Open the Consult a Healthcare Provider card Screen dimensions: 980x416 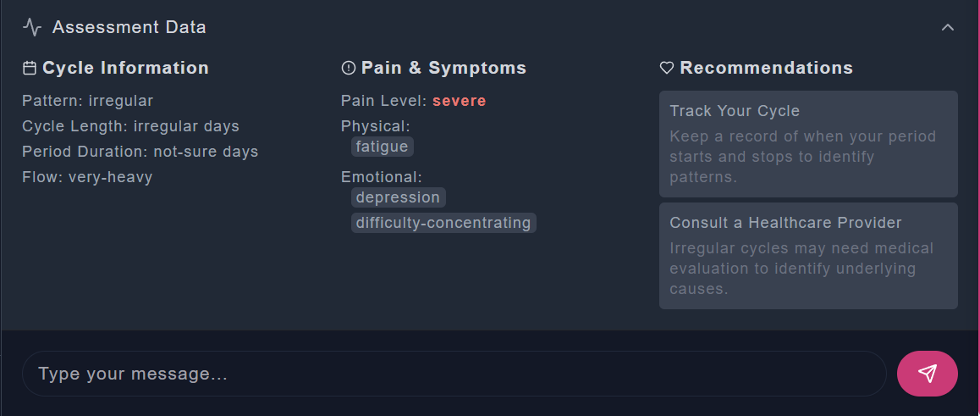(808, 256)
